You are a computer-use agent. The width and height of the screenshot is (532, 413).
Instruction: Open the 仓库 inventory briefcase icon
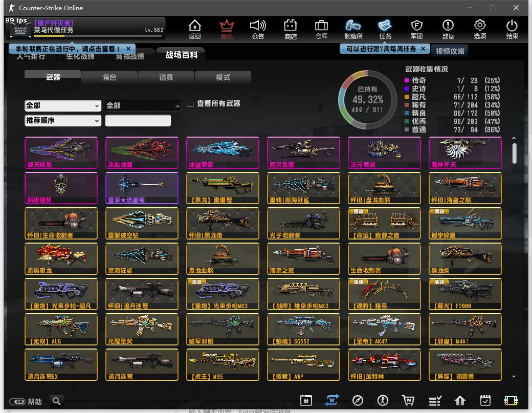(x=321, y=29)
